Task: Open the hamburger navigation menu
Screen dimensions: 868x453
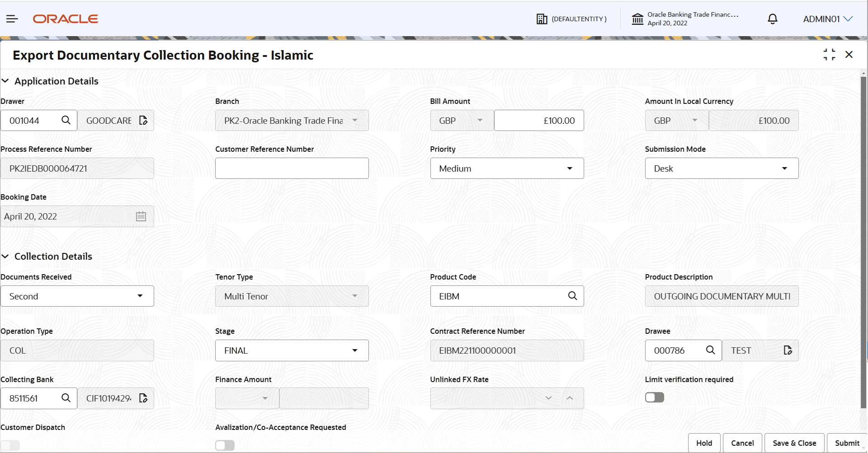Action: point(12,19)
